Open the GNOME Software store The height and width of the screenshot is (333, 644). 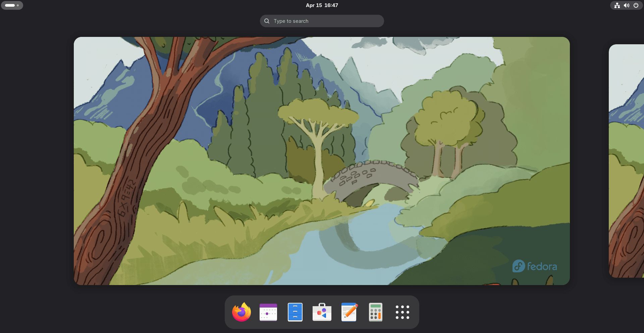click(322, 312)
